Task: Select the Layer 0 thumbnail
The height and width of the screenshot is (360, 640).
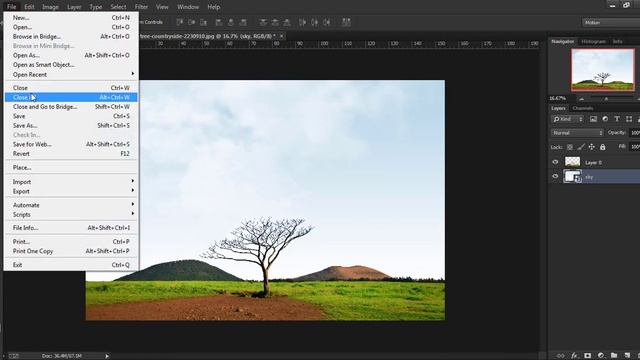Action: (x=572, y=162)
